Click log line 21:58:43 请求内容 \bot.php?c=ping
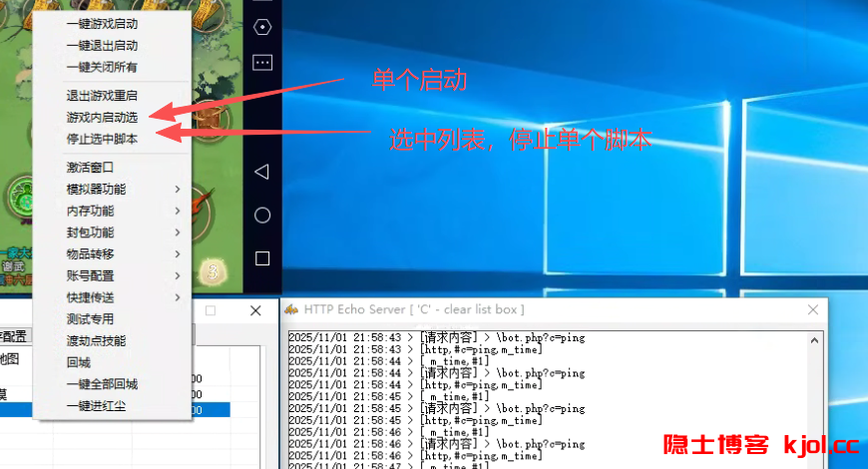The image size is (868, 469). point(437,337)
